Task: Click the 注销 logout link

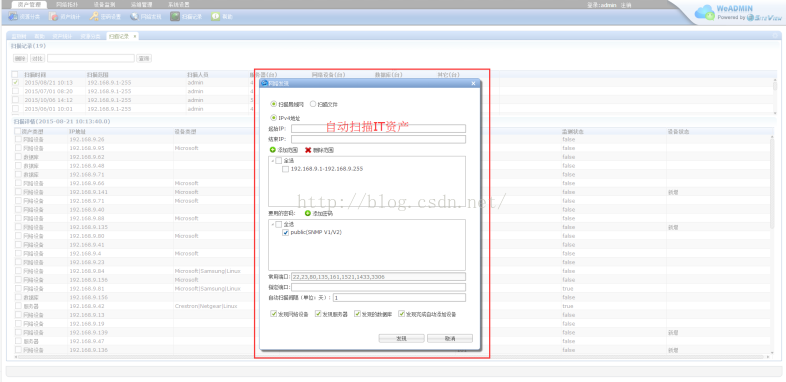Action: (x=626, y=5)
